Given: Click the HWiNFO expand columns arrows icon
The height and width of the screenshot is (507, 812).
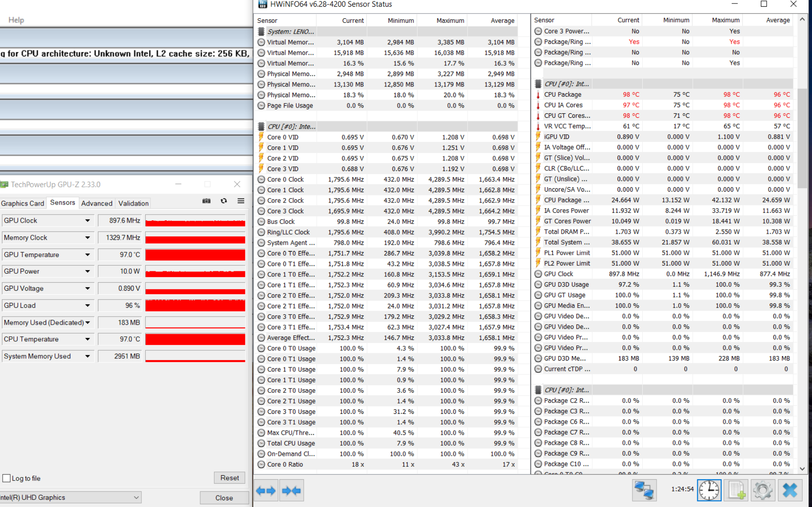Looking at the screenshot, I should pyautogui.click(x=266, y=491).
